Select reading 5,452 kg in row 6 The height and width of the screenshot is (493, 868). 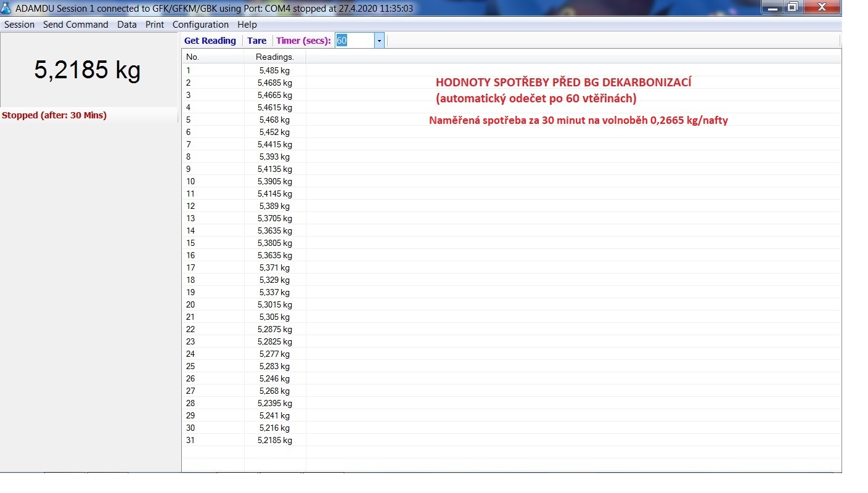point(275,132)
